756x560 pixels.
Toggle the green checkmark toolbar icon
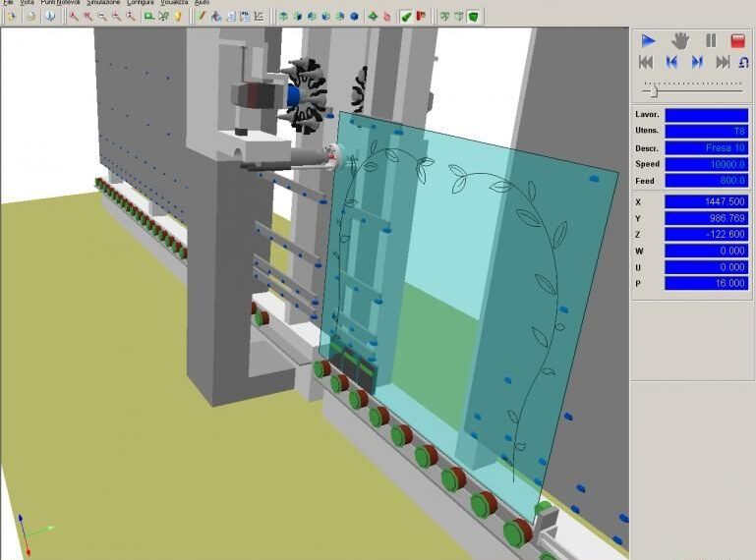406,17
